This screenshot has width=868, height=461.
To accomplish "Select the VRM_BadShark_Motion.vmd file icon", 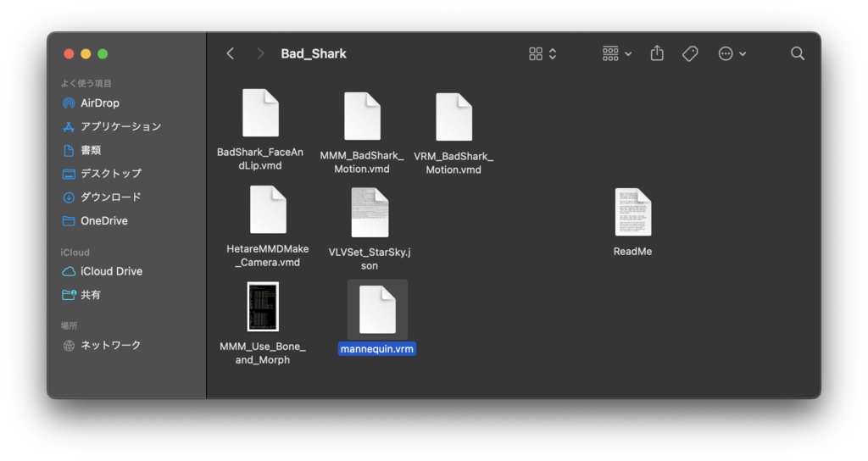I will pos(453,117).
